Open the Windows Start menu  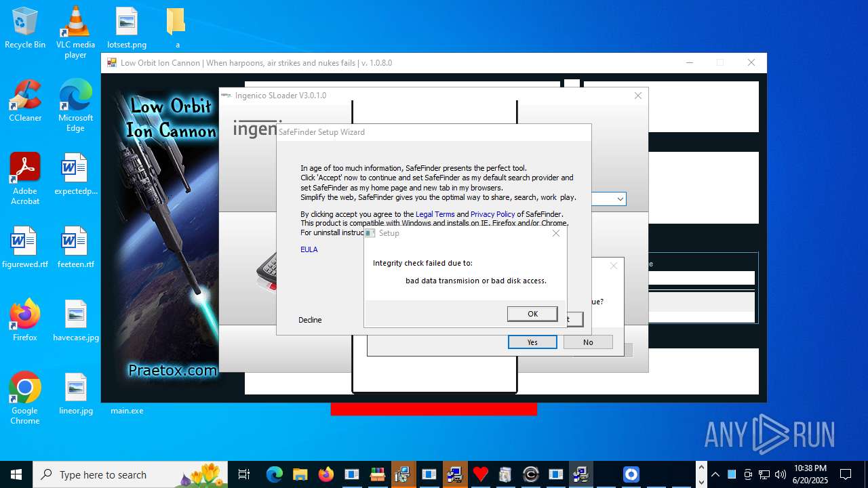point(16,474)
